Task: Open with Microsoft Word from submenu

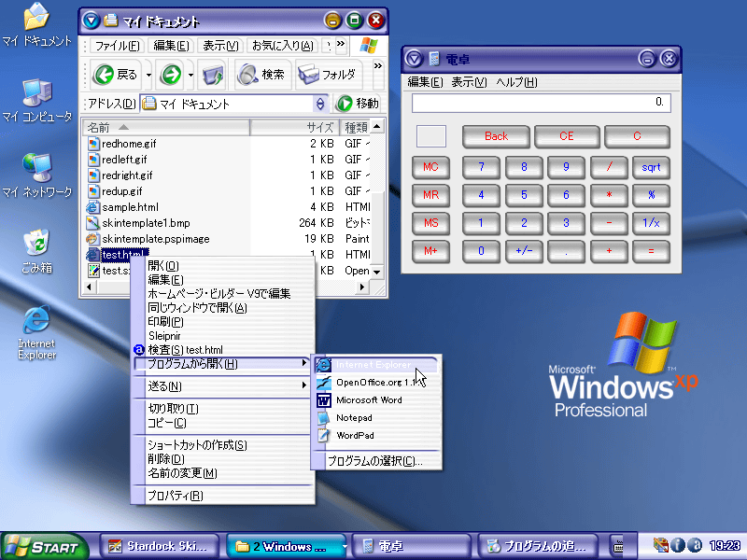Action: 376,400
